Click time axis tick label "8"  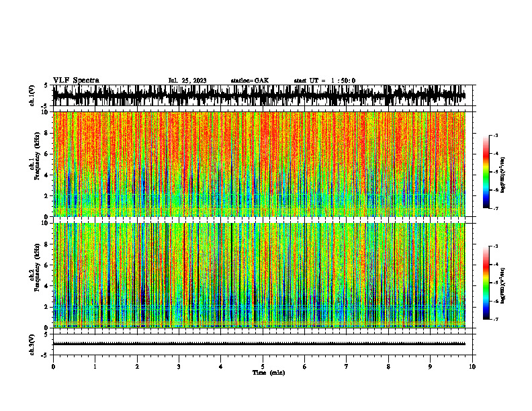click(388, 367)
